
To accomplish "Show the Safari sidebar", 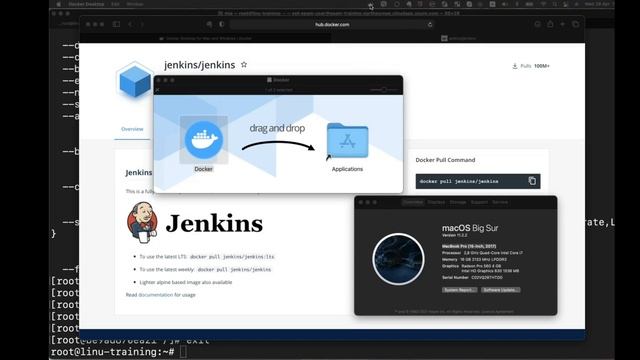I will tap(116, 24).
